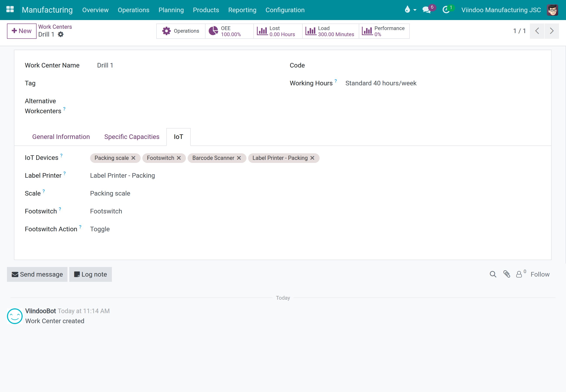
Task: Open the activities clock icon
Action: (x=448, y=9)
